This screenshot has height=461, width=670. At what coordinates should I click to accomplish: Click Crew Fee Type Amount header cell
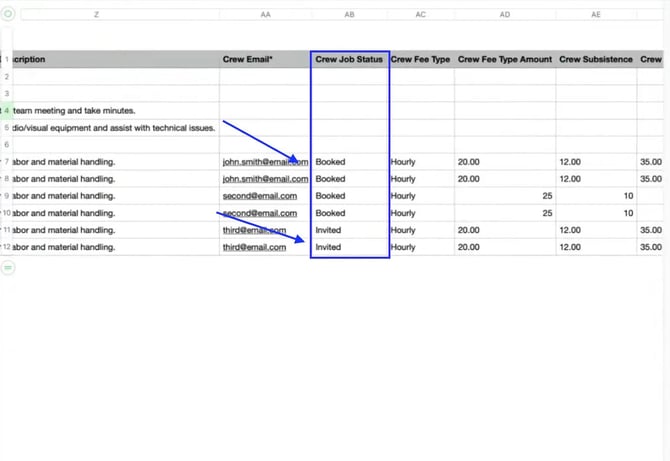(x=505, y=60)
